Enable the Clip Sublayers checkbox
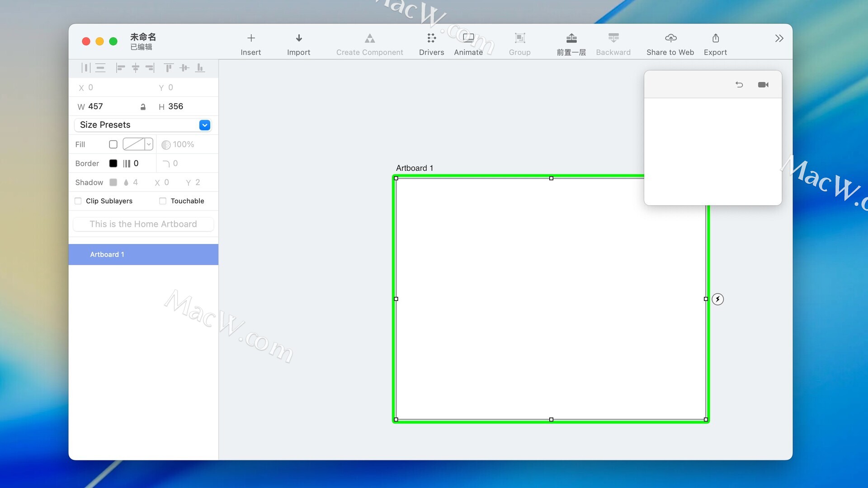The height and width of the screenshot is (488, 868). tap(78, 201)
